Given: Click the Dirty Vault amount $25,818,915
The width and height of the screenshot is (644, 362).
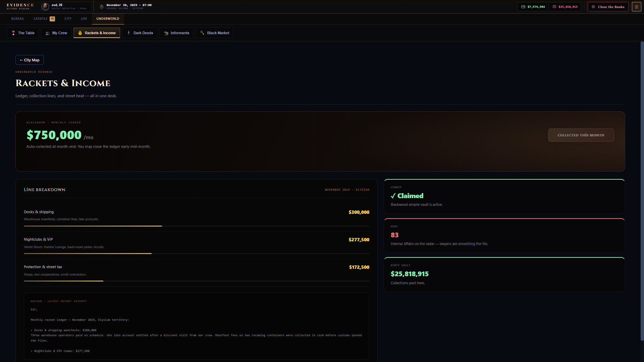Looking at the screenshot, I should [410, 274].
